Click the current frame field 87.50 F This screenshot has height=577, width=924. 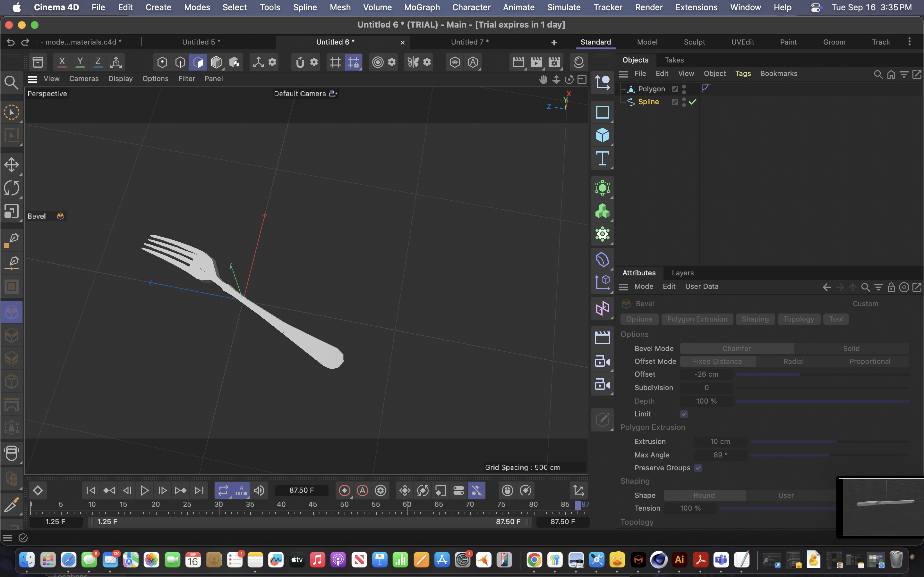pyautogui.click(x=301, y=490)
